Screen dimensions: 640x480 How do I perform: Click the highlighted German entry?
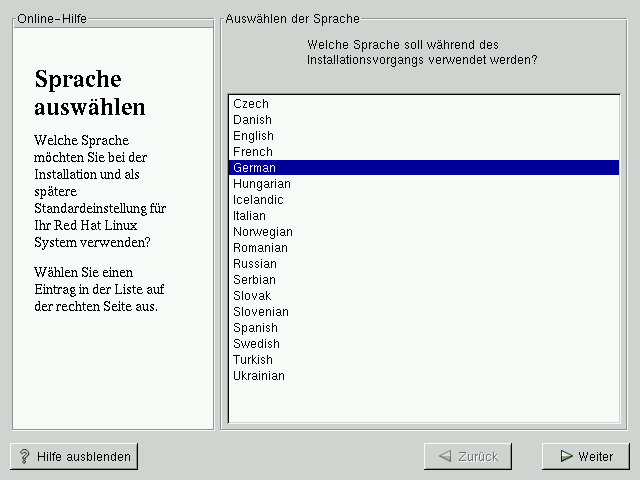click(255, 168)
